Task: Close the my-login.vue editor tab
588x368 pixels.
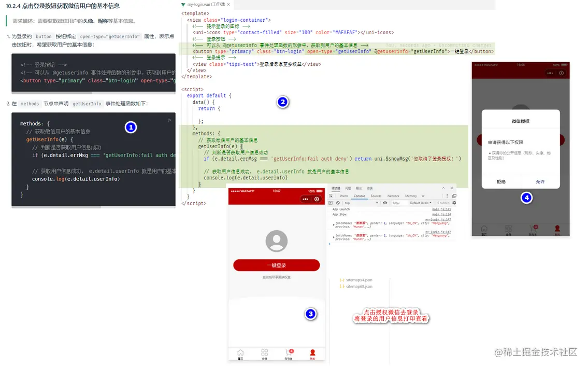Action: point(229,5)
